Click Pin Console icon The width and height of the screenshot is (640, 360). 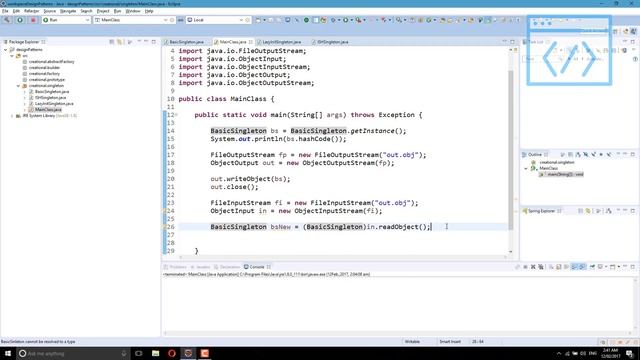click(x=592, y=267)
